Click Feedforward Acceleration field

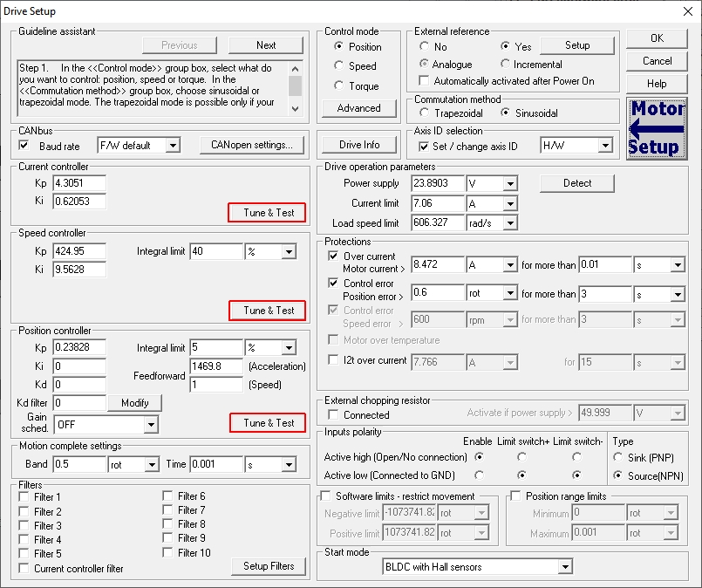[x=216, y=366]
